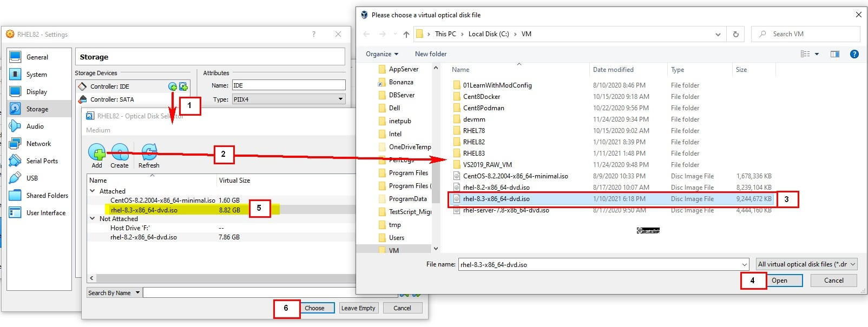The height and width of the screenshot is (327, 868).
Task: Select Host Drive 'F:' in media list
Action: point(130,228)
